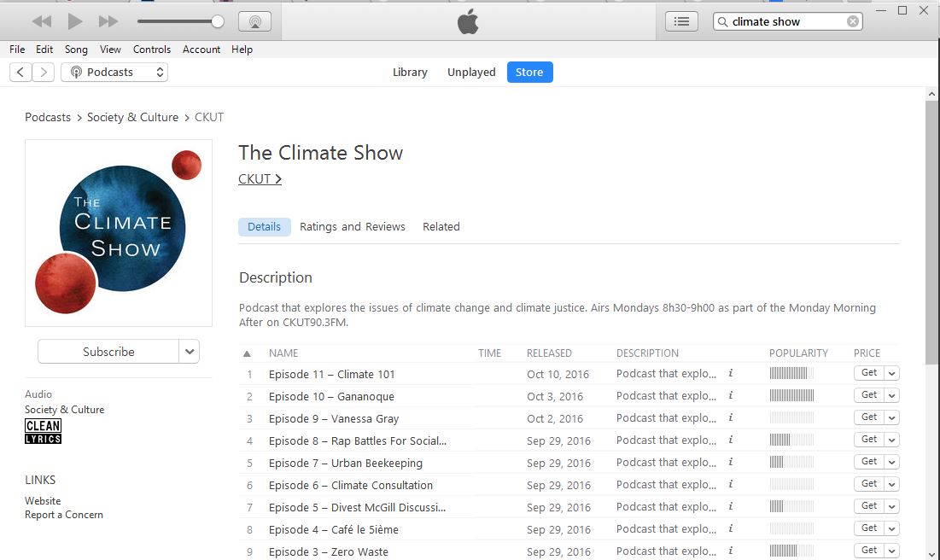Sort episodes by POPULARITY column

tap(798, 353)
